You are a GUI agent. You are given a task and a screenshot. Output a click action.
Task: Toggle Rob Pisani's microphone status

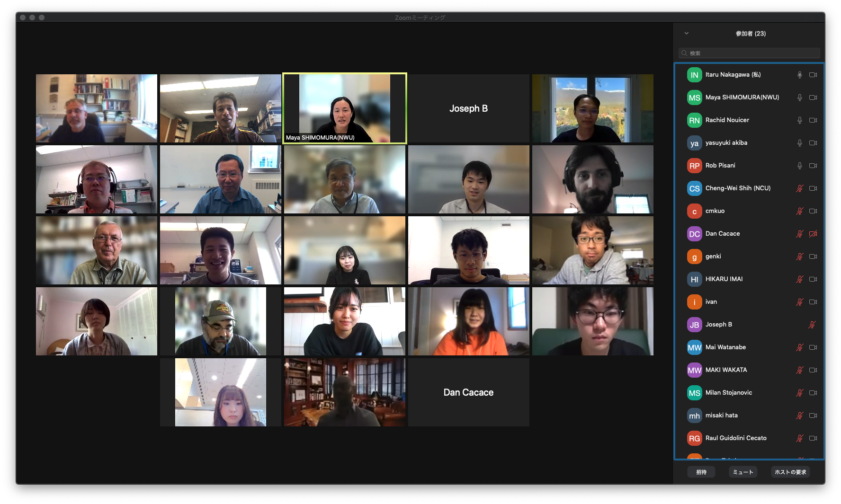coord(799,166)
